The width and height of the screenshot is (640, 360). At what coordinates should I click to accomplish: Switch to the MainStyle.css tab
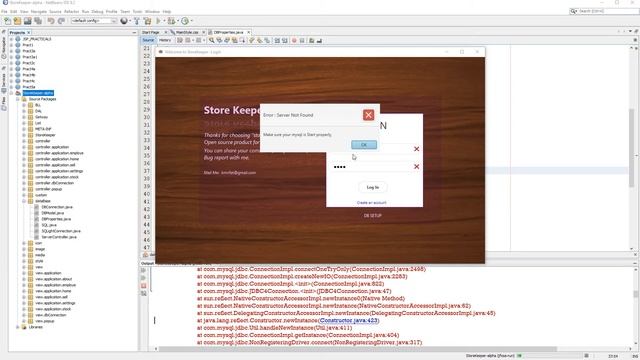pyautogui.click(x=187, y=32)
